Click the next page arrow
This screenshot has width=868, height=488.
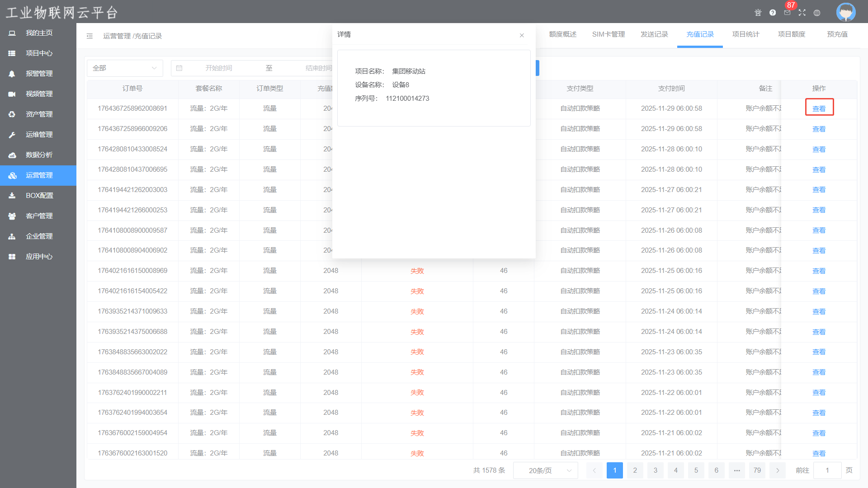coord(778,470)
